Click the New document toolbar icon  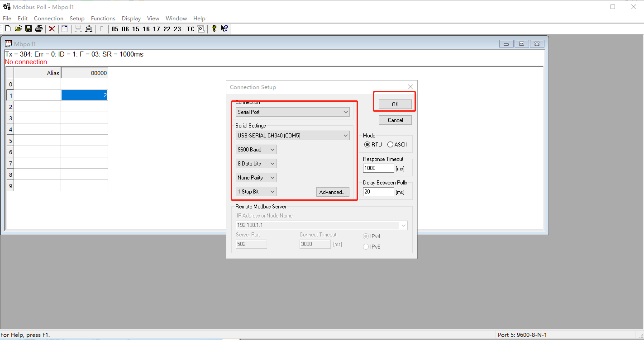(8, 29)
